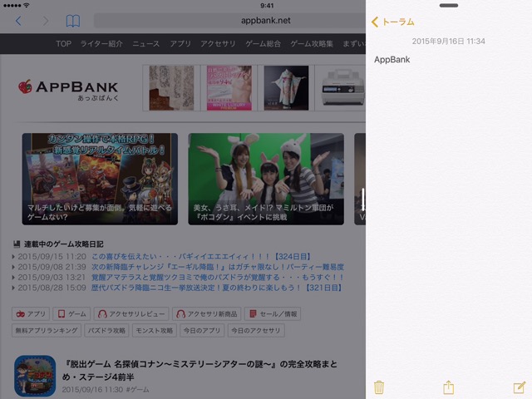The image size is (532, 399).
Task: Open モンスト攻略 tag
Action: (155, 331)
